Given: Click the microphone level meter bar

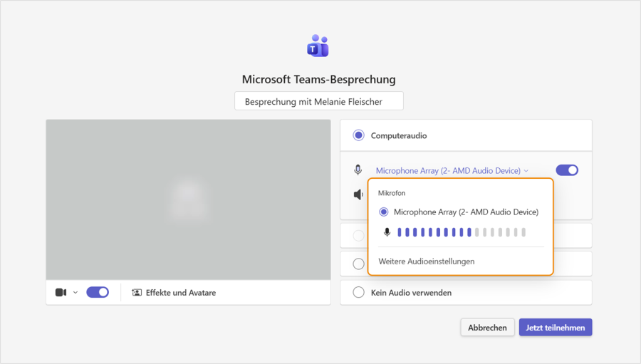Looking at the screenshot, I should coord(462,232).
